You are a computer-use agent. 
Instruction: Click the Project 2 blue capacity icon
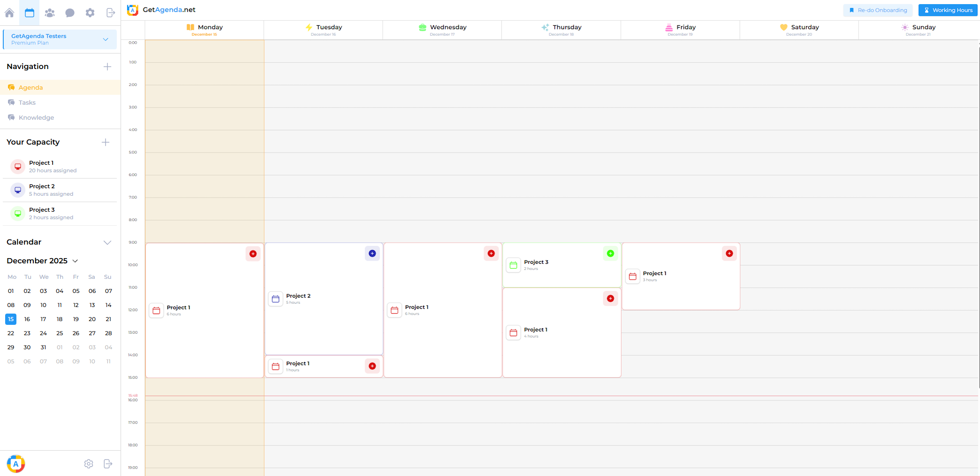(18, 190)
